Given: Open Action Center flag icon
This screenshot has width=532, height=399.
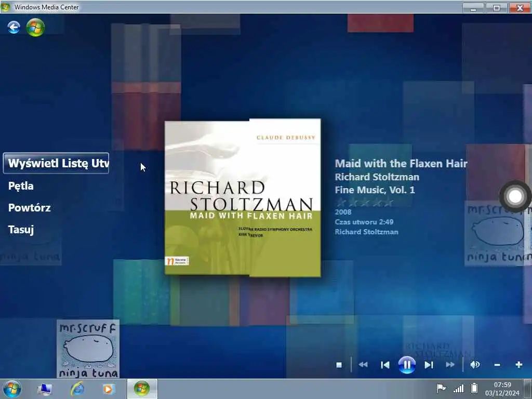Looking at the screenshot, I should pyautogui.click(x=441, y=388).
